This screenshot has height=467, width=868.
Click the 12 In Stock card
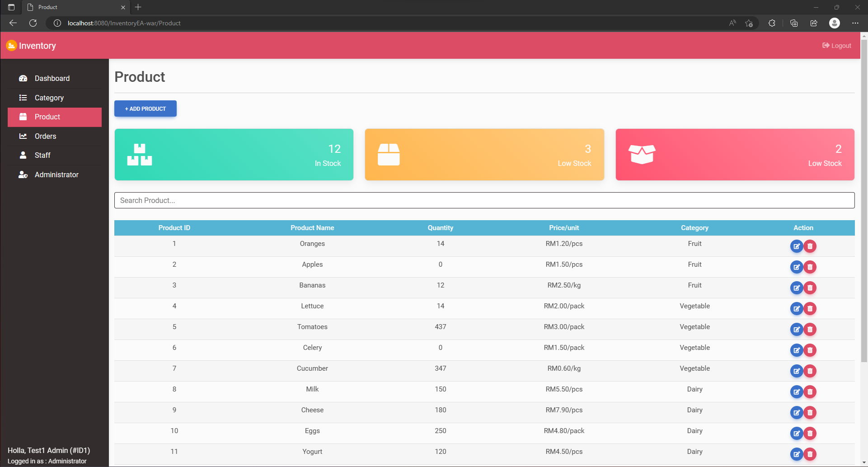coord(234,155)
